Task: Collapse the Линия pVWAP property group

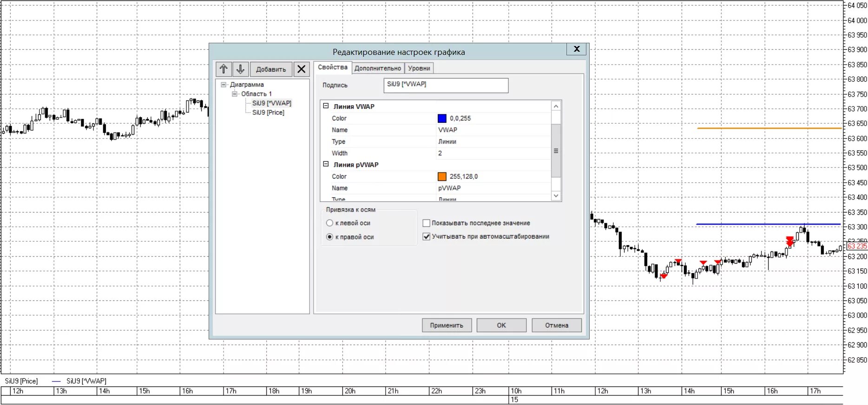Action: click(326, 164)
